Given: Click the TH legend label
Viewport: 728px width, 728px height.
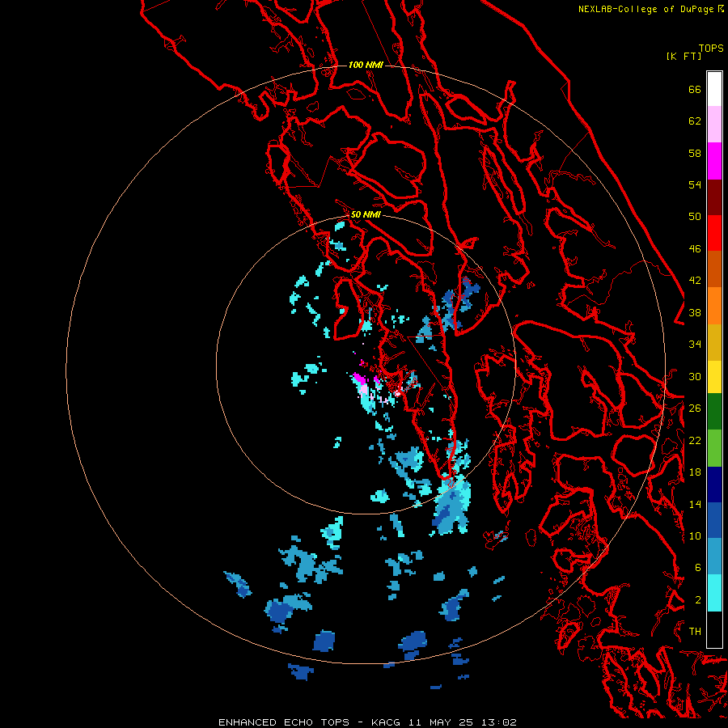Looking at the screenshot, I should point(695,632).
